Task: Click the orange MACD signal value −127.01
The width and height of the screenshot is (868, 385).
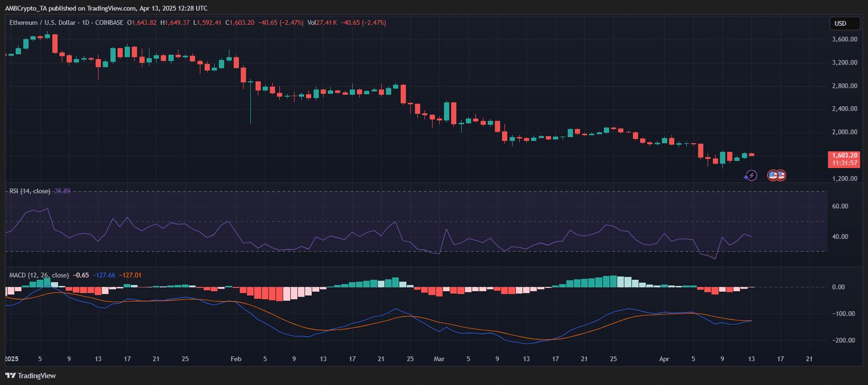Action: 131,275
